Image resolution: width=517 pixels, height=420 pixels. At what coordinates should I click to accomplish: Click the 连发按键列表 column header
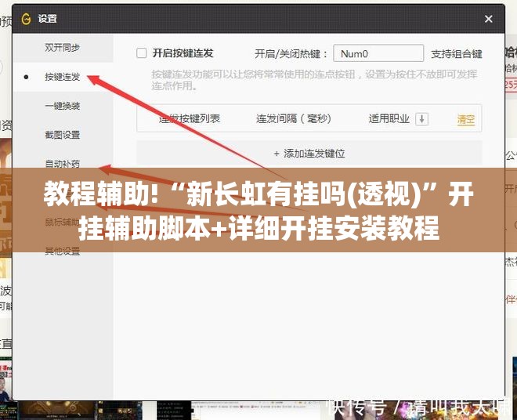coord(190,119)
